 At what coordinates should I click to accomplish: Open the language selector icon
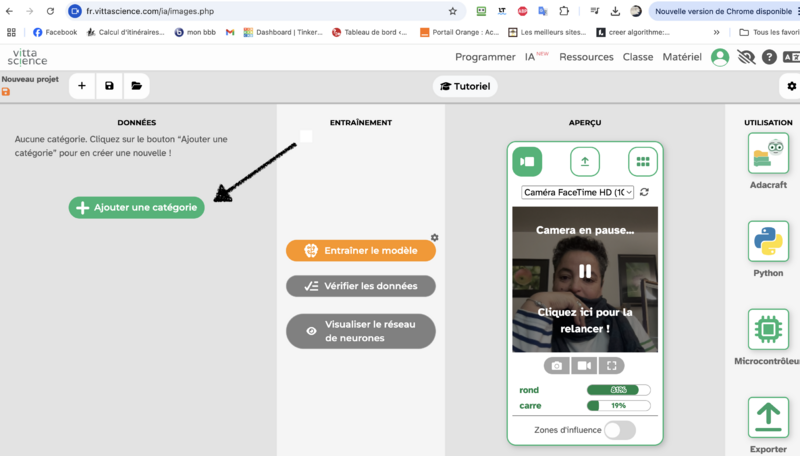click(x=792, y=57)
